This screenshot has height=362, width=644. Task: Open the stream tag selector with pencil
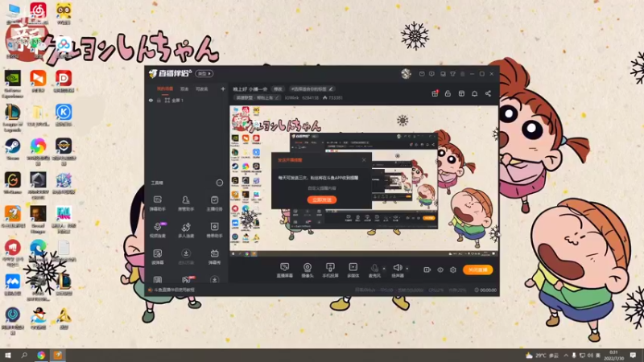(x=312, y=88)
